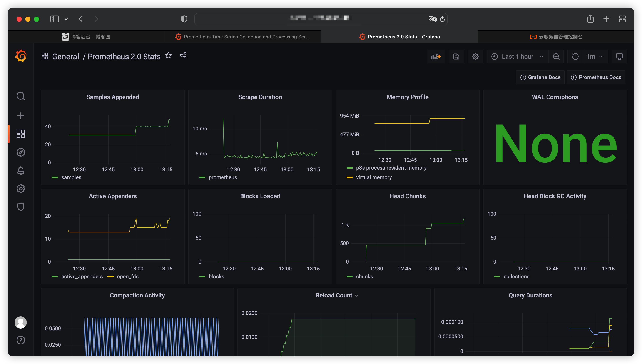Viewport: 642px width, 364px height.
Task: Open the search dashboards icon in sidebar
Action: [21, 96]
